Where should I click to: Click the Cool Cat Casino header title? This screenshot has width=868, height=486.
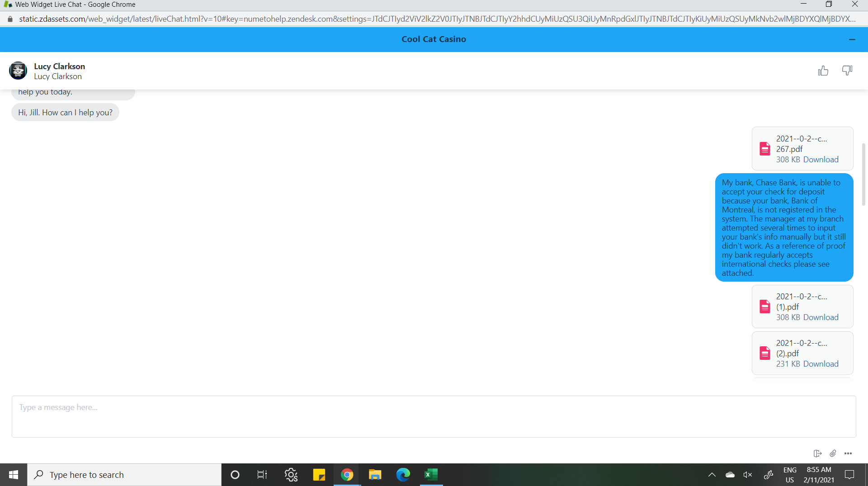434,39
